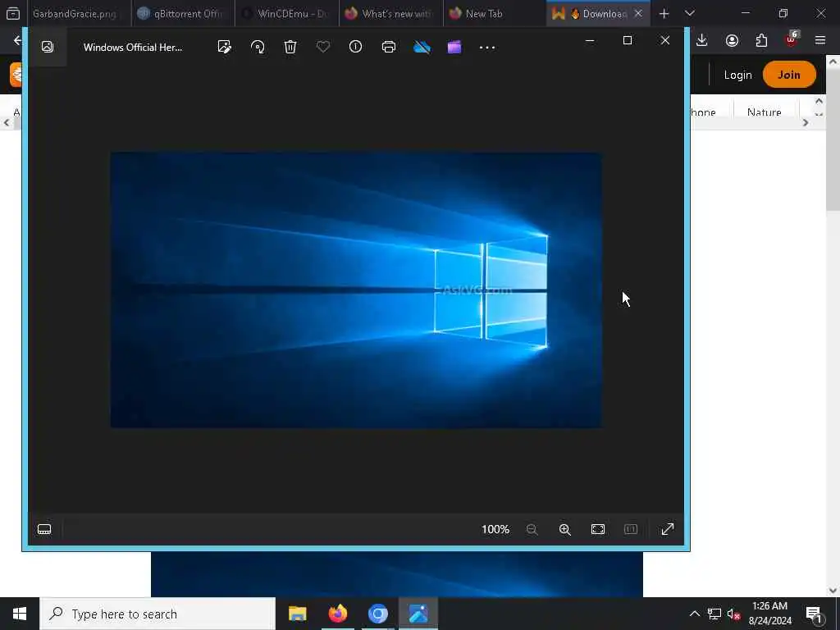Rotate the image in Photos

(x=258, y=47)
